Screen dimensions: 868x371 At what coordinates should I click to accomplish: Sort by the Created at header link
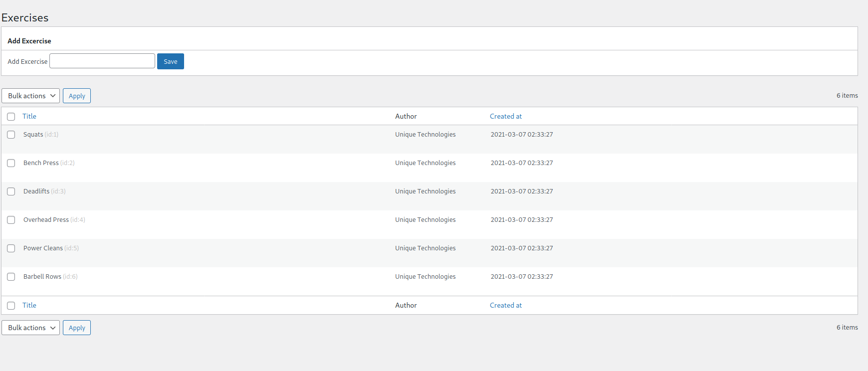[506, 116]
